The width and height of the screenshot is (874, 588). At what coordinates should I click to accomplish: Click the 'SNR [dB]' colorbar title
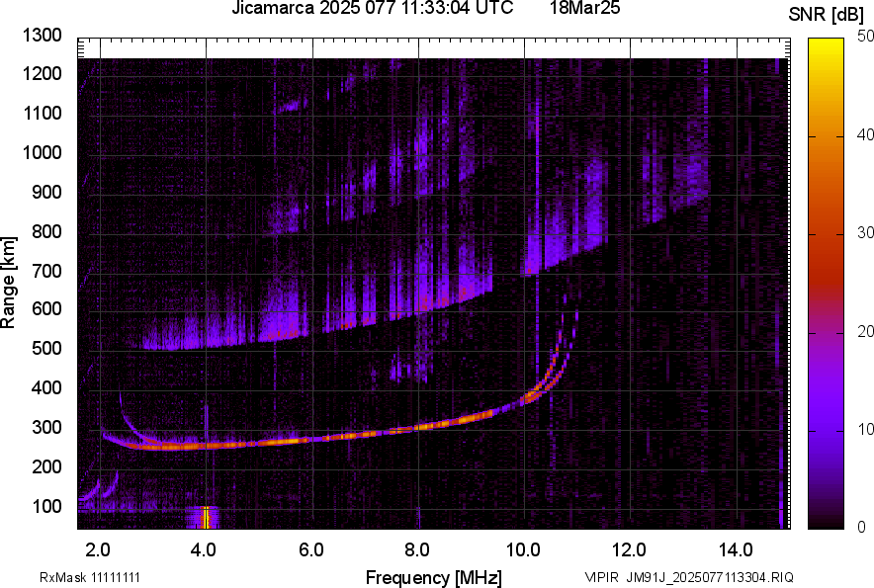coord(827,15)
